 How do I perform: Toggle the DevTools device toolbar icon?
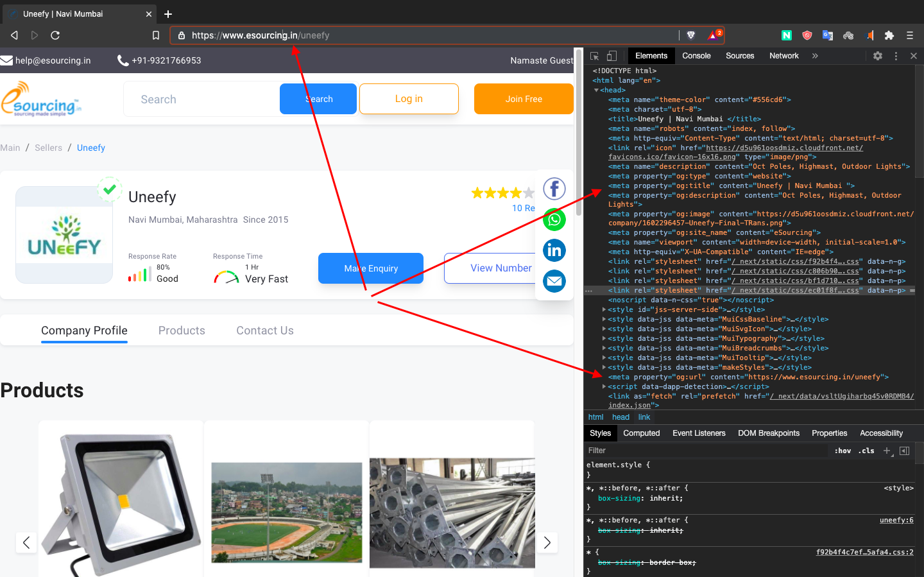pos(612,56)
